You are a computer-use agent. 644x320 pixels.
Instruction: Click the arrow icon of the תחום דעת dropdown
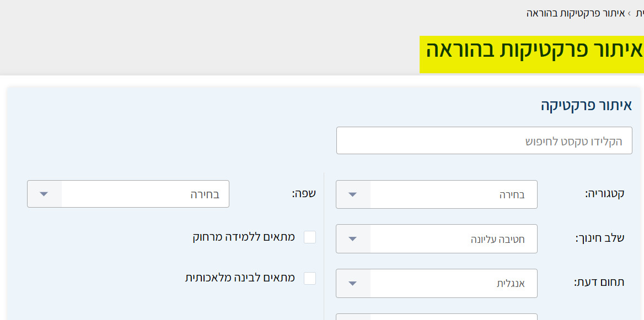[x=353, y=283]
